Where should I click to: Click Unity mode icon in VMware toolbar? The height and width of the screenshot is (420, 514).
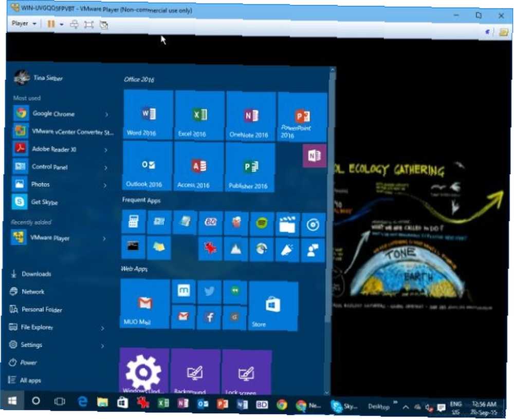pyautogui.click(x=104, y=25)
